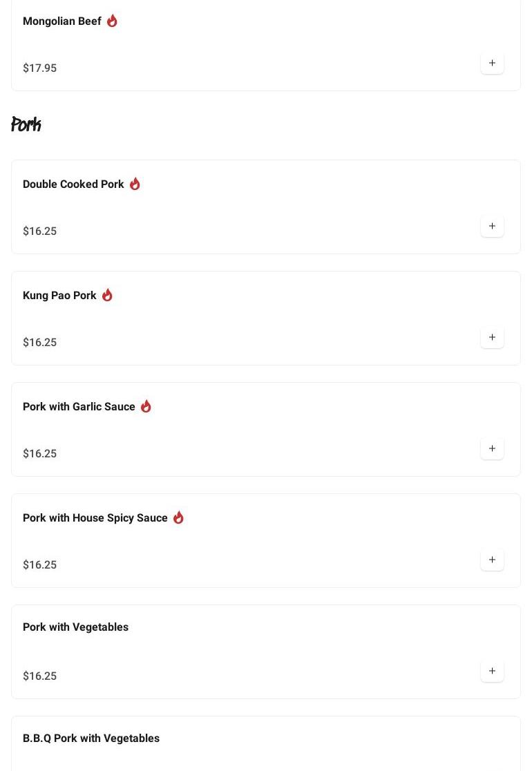The image size is (532, 771).
Task: Add Pork with Garlic Sauce to cart
Action: tap(492, 448)
